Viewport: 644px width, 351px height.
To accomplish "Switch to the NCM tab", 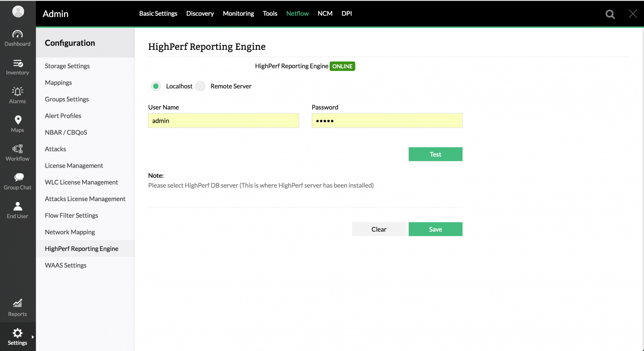I will pyautogui.click(x=325, y=14).
